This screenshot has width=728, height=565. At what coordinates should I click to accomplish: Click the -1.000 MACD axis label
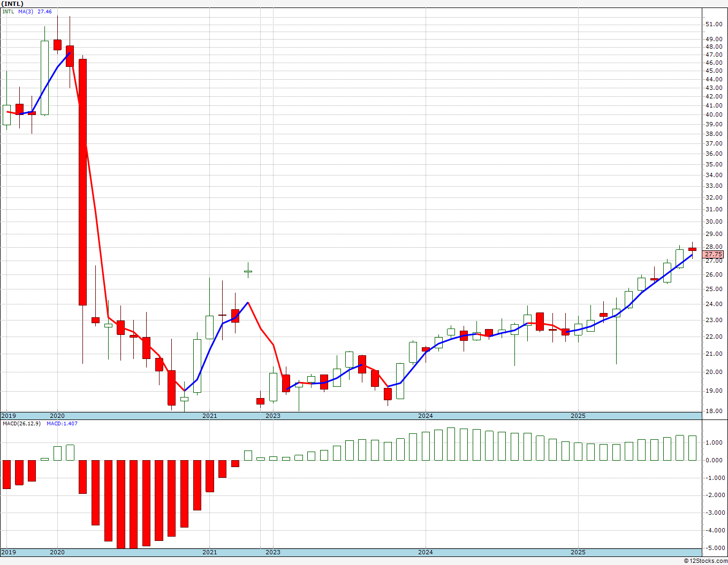[x=714, y=478]
